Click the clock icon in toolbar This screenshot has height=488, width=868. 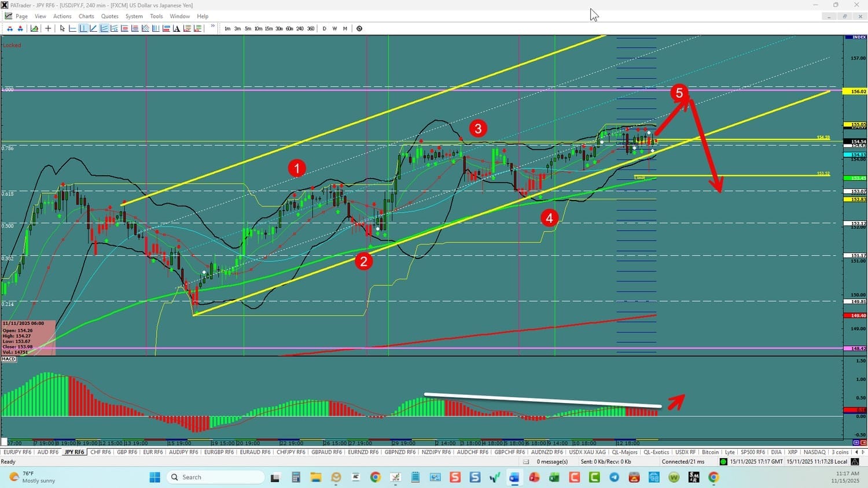click(x=359, y=28)
